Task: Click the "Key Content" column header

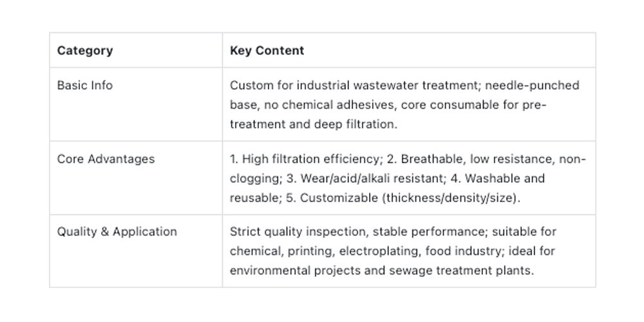Action: point(267,51)
